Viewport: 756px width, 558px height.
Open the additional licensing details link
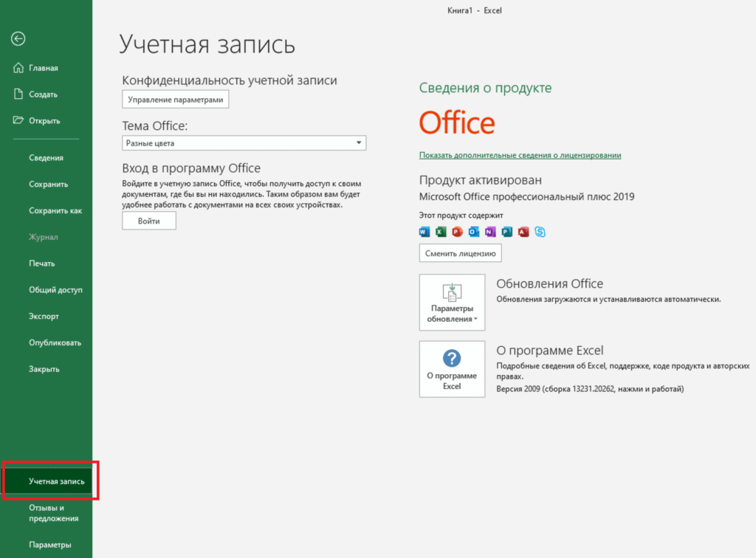click(520, 155)
